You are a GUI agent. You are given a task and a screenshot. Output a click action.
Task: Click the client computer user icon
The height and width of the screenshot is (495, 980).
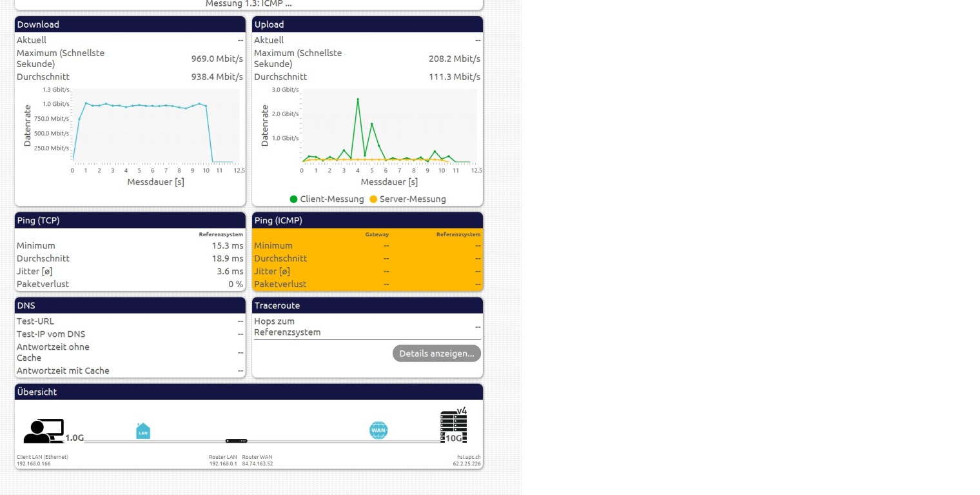coord(44,430)
